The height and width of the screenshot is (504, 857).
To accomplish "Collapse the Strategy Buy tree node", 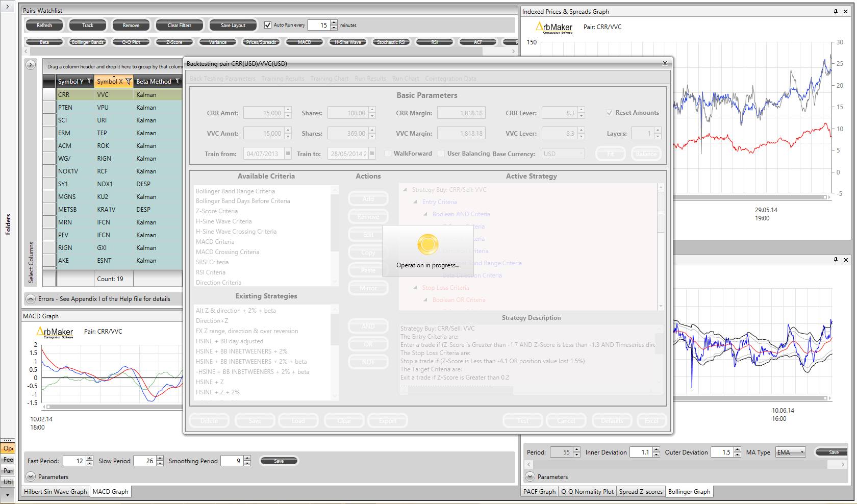I will click(405, 190).
